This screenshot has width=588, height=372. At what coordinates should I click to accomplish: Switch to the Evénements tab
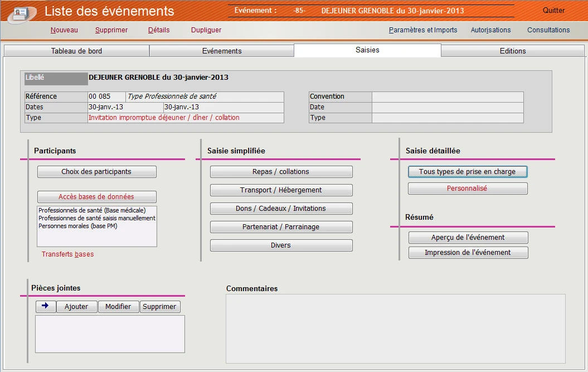click(222, 51)
